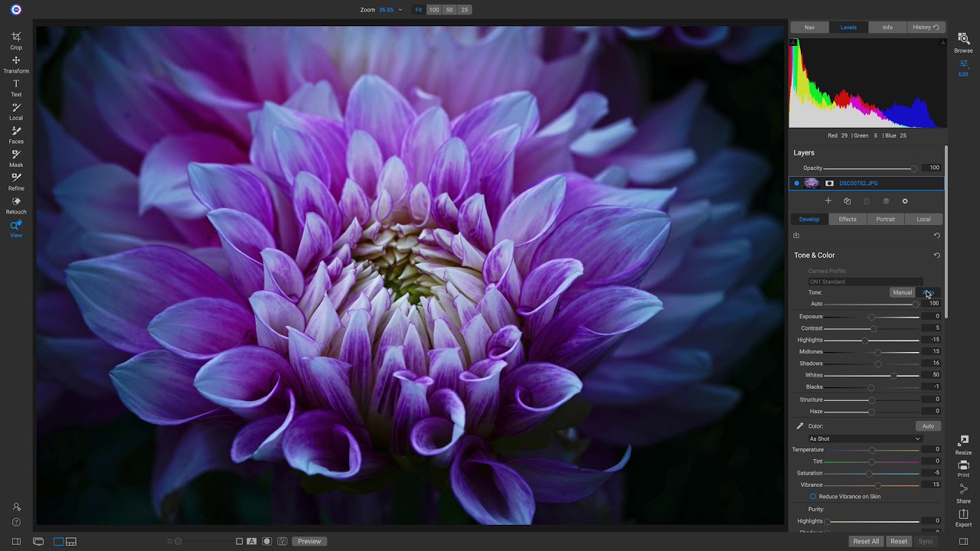
Task: Switch to the Local tab
Action: pos(924,220)
